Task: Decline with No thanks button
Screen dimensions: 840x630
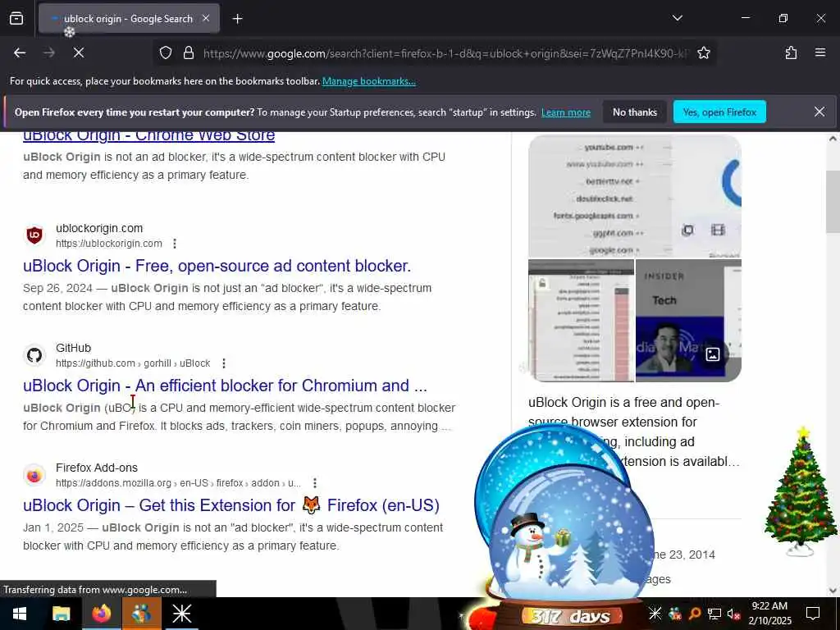Action: [x=635, y=112]
